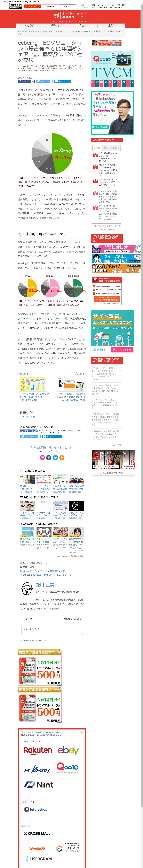This screenshot has height=868, width=143.
Task: Click the bottom B! ブックマーク button
Action: 52,436
